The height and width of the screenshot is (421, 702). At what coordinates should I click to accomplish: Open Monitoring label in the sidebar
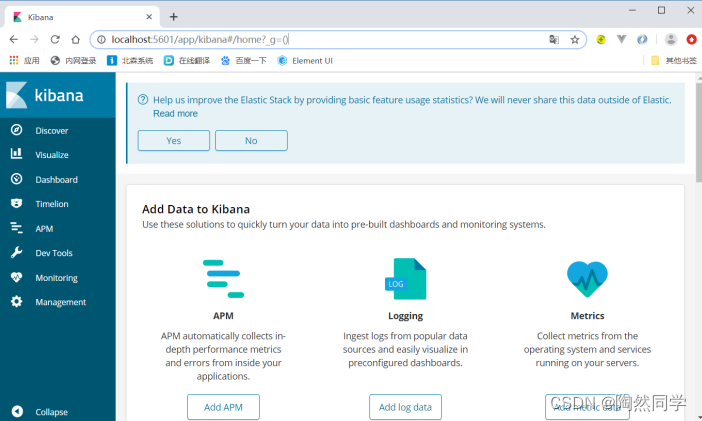56,278
